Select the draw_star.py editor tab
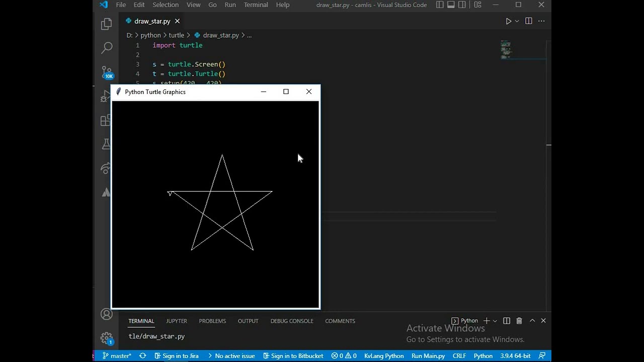The width and height of the screenshot is (644, 362). point(152,21)
